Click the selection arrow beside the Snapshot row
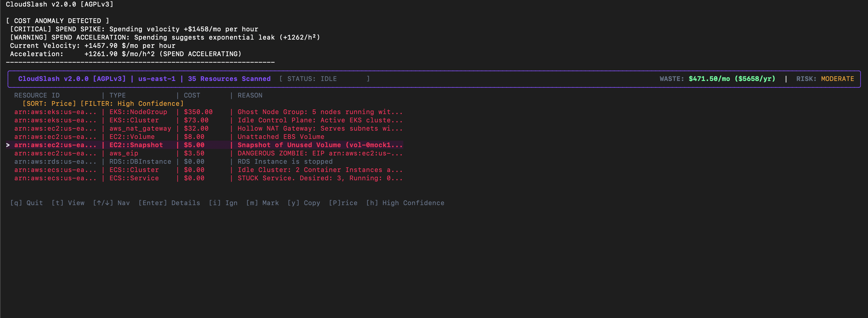 pos(8,145)
